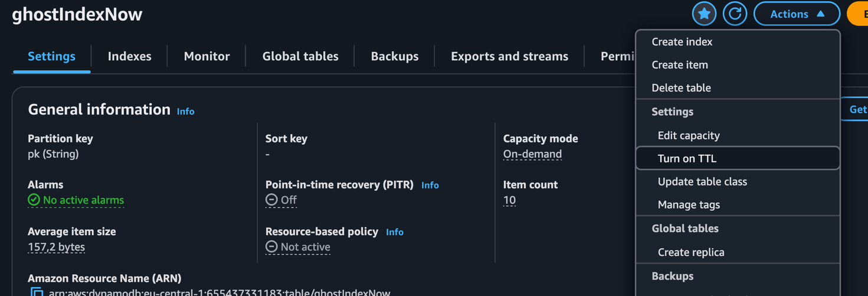Open the Indexes tab
Viewport: 868px width, 296px height.
pyautogui.click(x=129, y=56)
